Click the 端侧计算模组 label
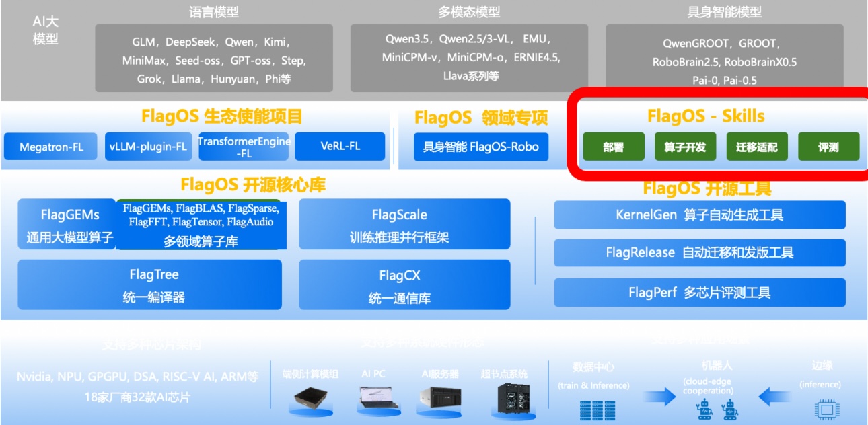868x425 pixels. pyautogui.click(x=310, y=374)
